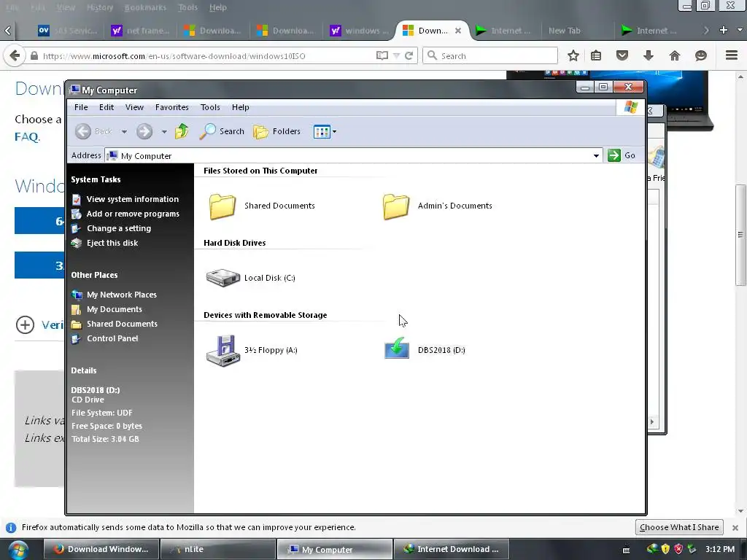Open the Help menu in My Computer

coord(240,107)
